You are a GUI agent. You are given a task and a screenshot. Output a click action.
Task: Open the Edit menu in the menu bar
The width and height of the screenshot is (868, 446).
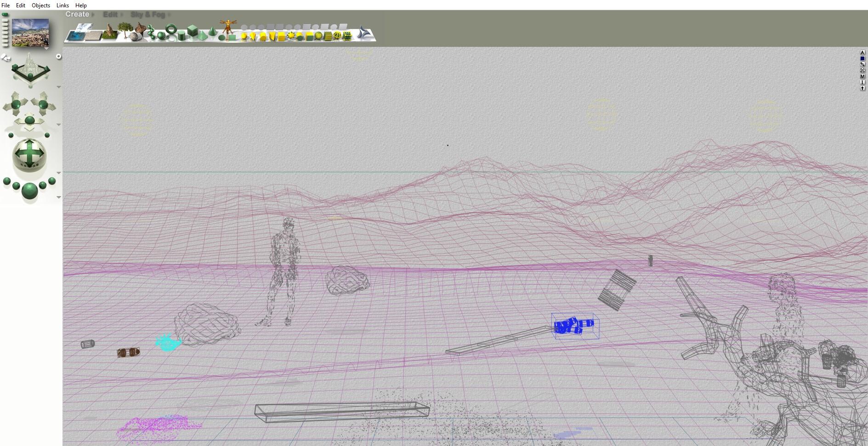click(21, 6)
